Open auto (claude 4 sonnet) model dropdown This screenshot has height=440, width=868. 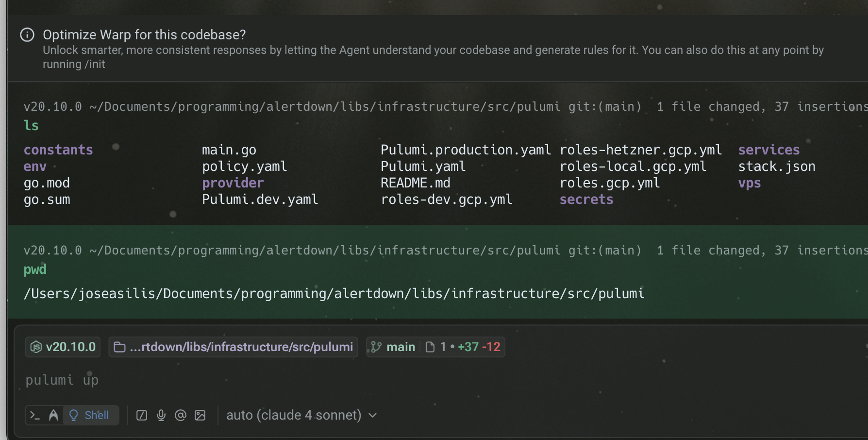point(301,415)
